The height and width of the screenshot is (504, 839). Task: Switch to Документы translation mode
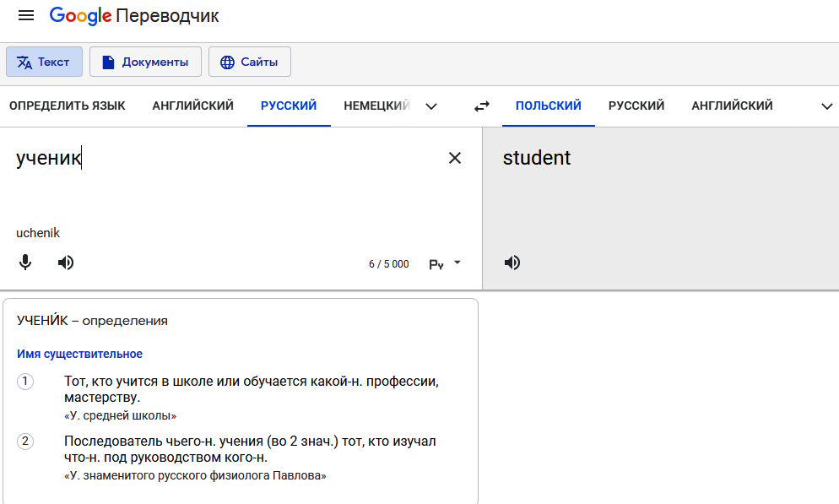point(145,62)
